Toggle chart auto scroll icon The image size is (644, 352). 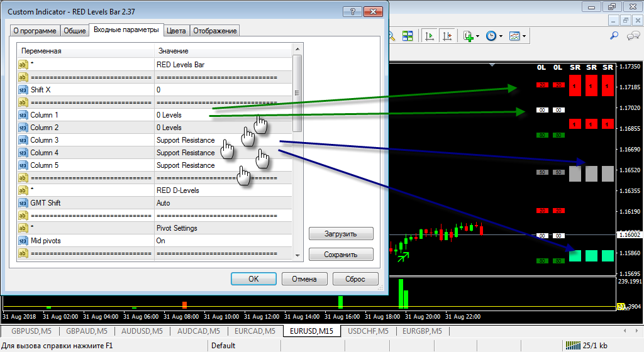[x=430, y=36]
